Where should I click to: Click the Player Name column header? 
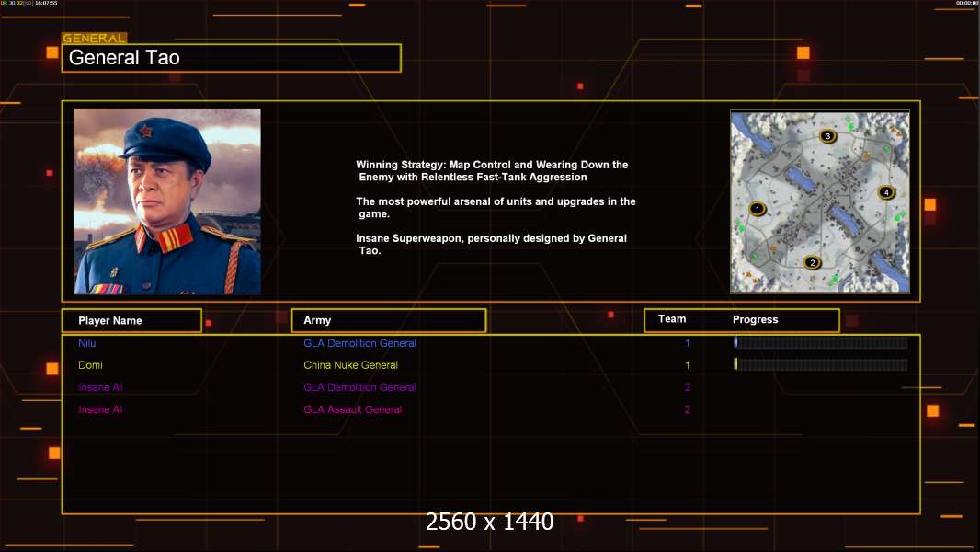tap(131, 321)
